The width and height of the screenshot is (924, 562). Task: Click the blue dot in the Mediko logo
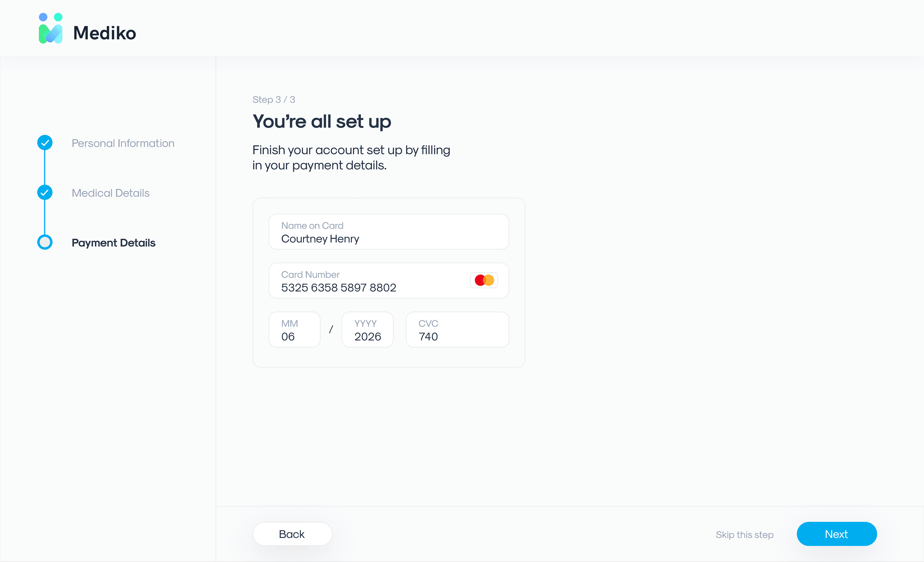(42, 16)
